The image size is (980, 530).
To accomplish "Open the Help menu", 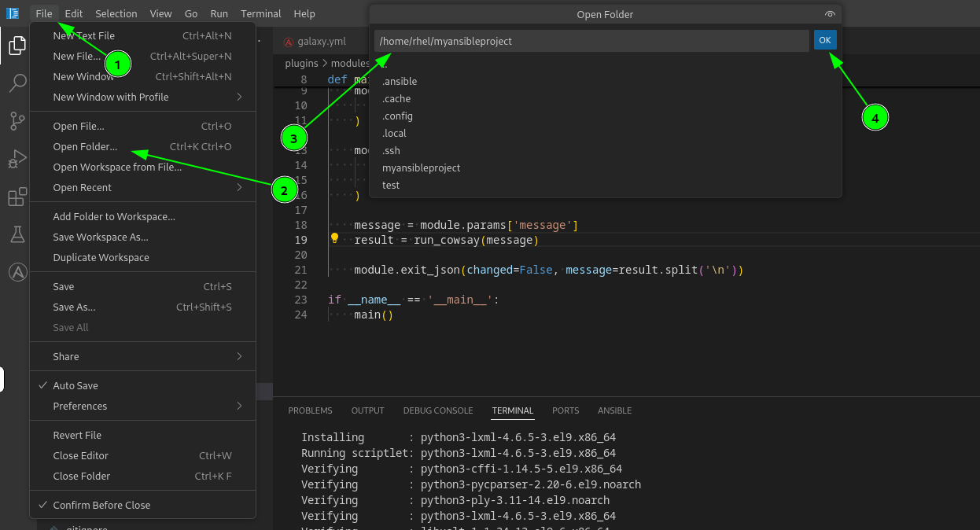I will [x=304, y=13].
